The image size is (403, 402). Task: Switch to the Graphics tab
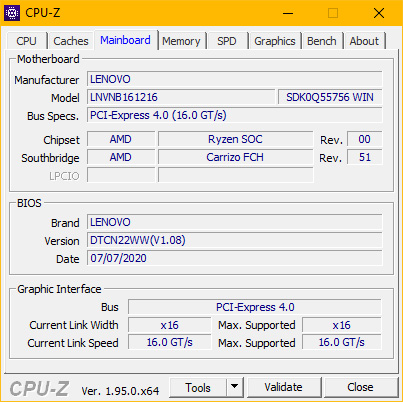pos(275,41)
